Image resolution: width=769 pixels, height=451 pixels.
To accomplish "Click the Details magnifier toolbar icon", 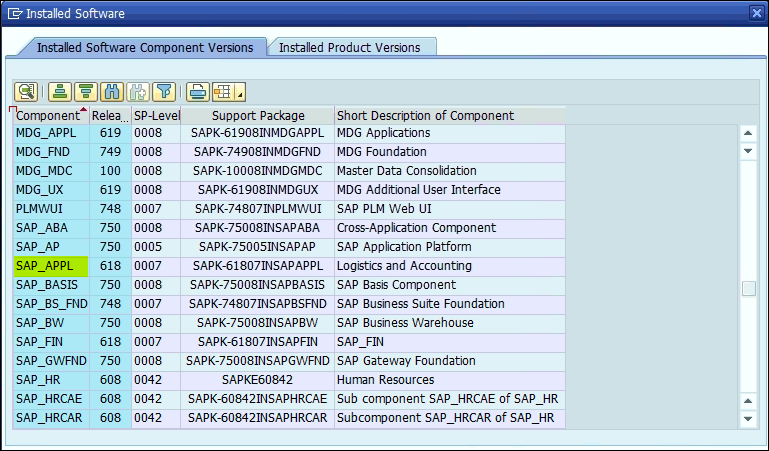I will [x=26, y=92].
